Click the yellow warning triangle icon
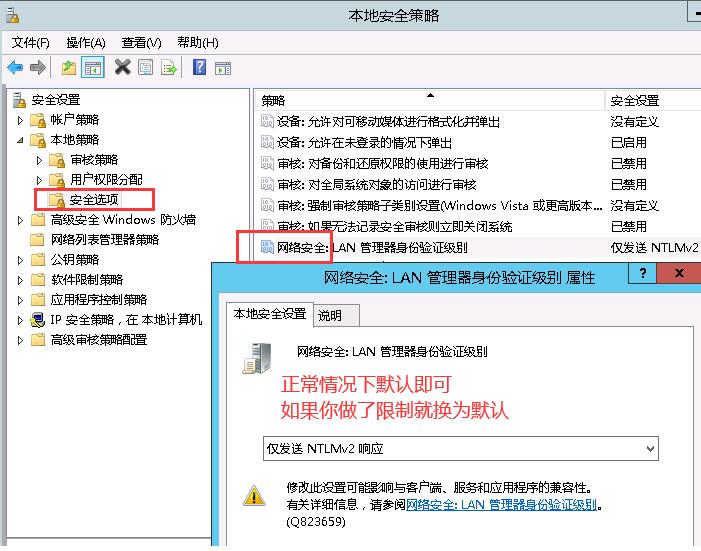Image resolution: width=701 pixels, height=551 pixels. tap(254, 496)
